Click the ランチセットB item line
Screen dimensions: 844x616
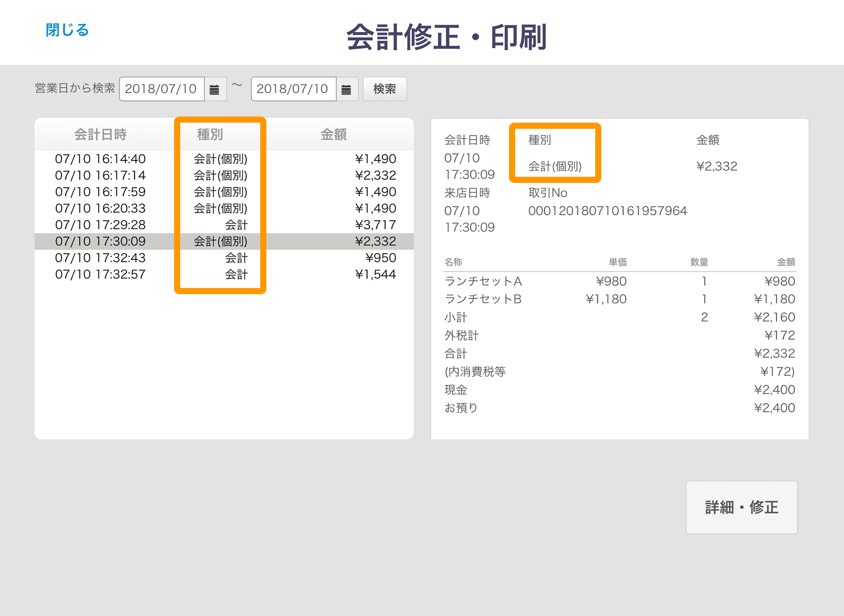point(620,299)
